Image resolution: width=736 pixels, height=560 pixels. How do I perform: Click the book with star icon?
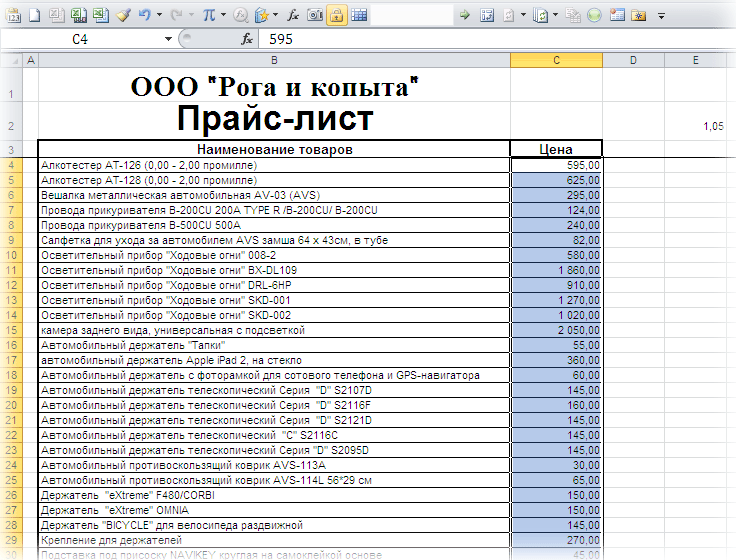262,15
